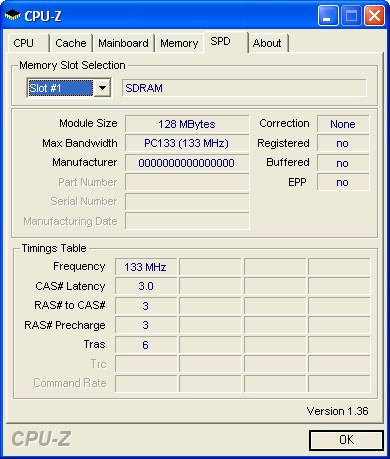Close the CPU-Z window

pos(375,15)
